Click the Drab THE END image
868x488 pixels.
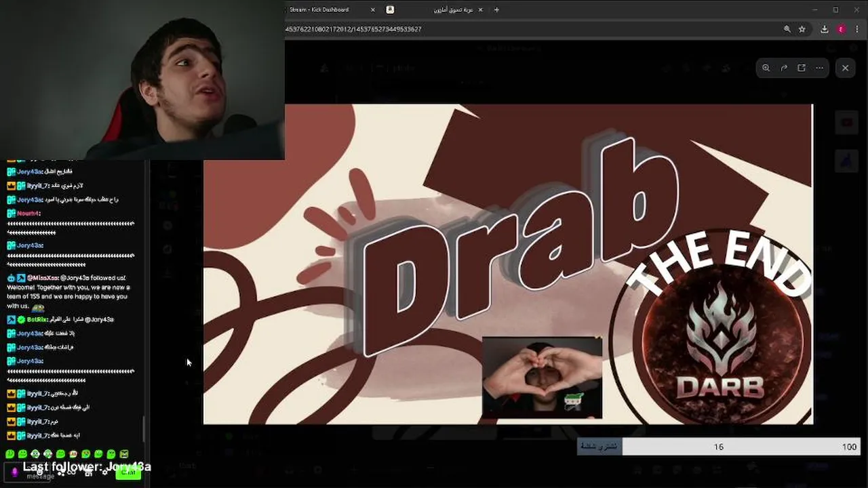coord(508,264)
